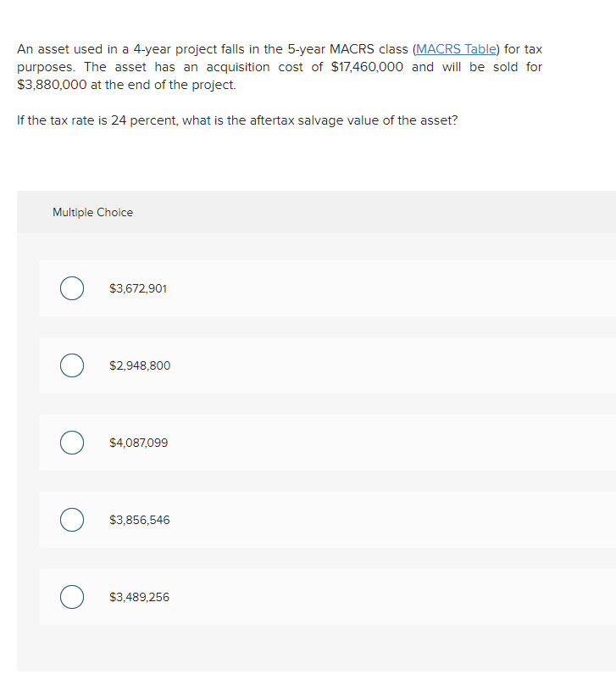This screenshot has height=697, width=616.
Task: Click the Multiple Choice section header
Action: pos(92,212)
